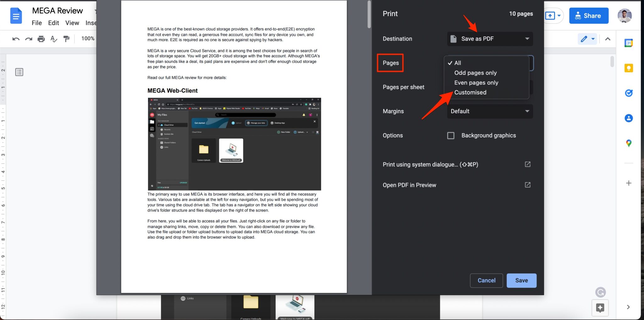Choose Even pages only
The height and width of the screenshot is (320, 644).
tap(486, 82)
